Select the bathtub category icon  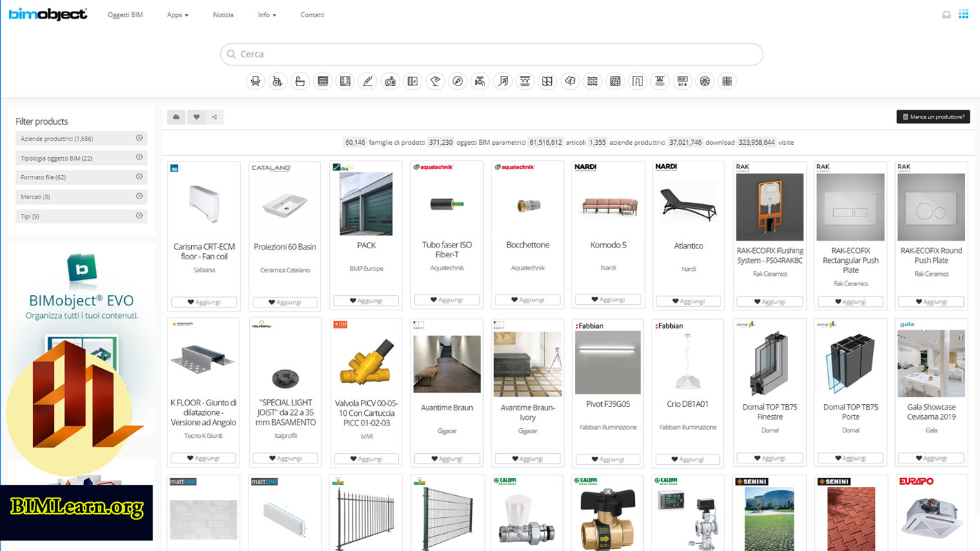pos(300,81)
